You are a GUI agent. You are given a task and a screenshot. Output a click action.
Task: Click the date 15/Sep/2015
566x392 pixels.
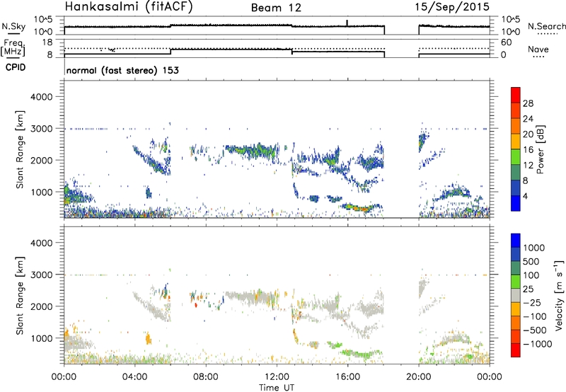[452, 7]
